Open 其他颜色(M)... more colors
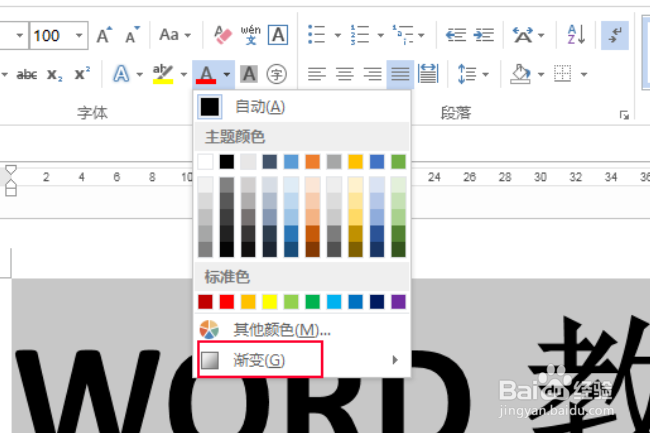The image size is (650, 433). point(303,330)
